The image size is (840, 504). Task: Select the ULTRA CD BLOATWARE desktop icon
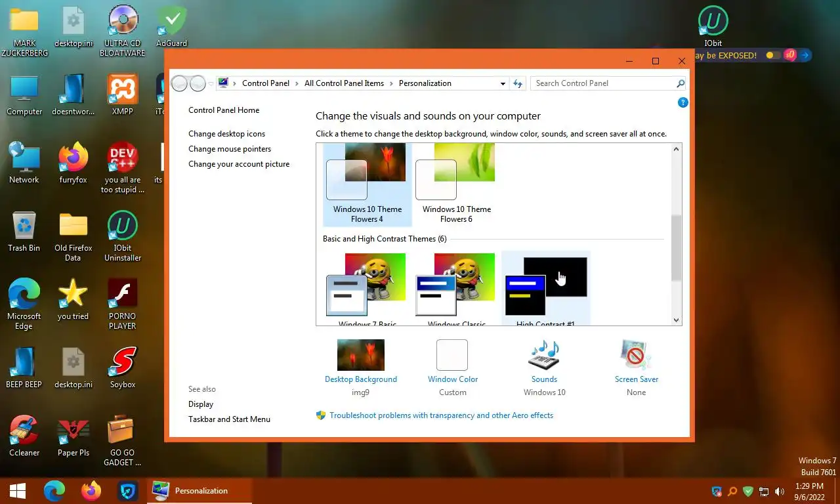point(123,31)
